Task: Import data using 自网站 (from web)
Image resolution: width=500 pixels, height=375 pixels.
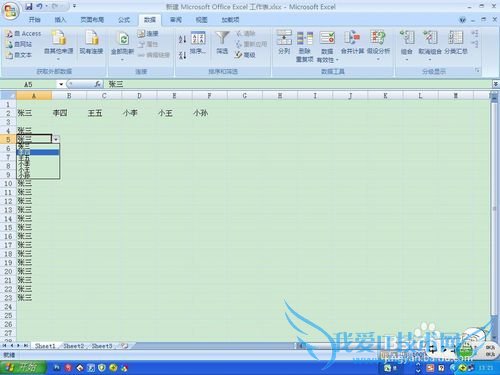Action: coord(19,44)
